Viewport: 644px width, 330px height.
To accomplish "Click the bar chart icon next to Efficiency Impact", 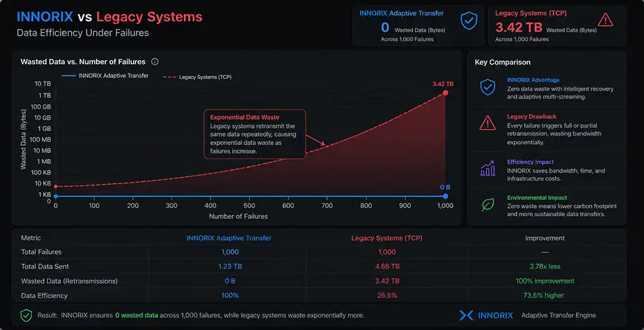I will pos(488,168).
